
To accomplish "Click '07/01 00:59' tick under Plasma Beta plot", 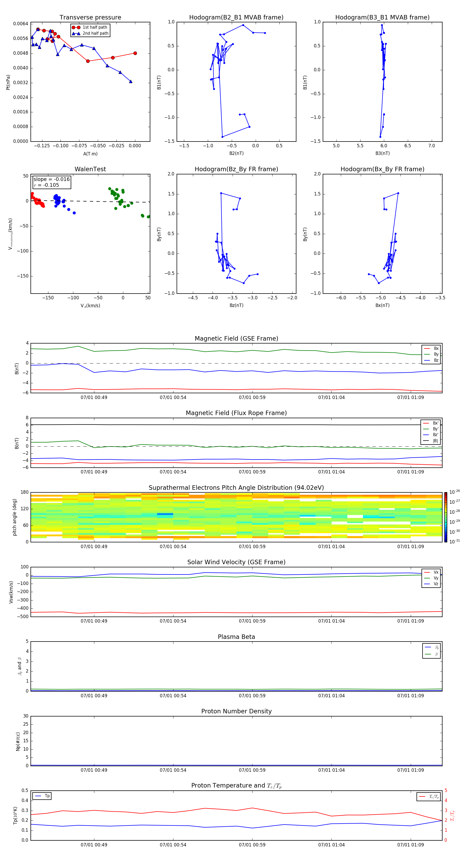I will [252, 696].
